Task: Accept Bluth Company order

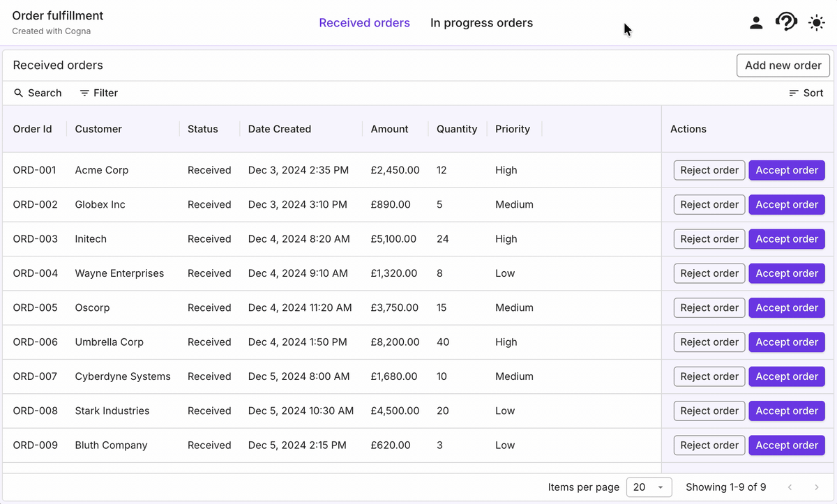Action: coord(787,445)
